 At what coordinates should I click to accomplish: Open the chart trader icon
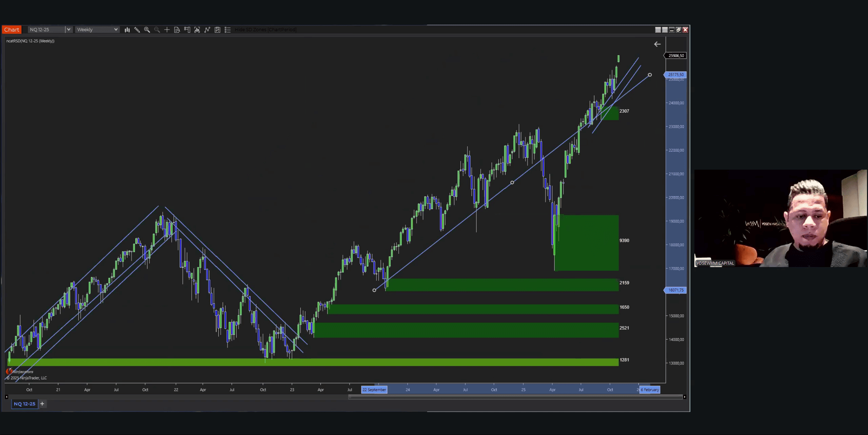pyautogui.click(x=187, y=30)
